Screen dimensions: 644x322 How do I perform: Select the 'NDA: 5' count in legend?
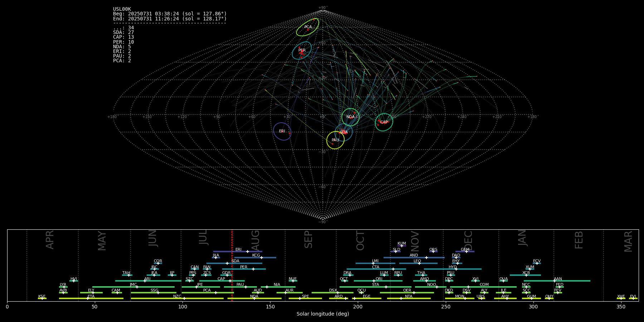point(122,47)
